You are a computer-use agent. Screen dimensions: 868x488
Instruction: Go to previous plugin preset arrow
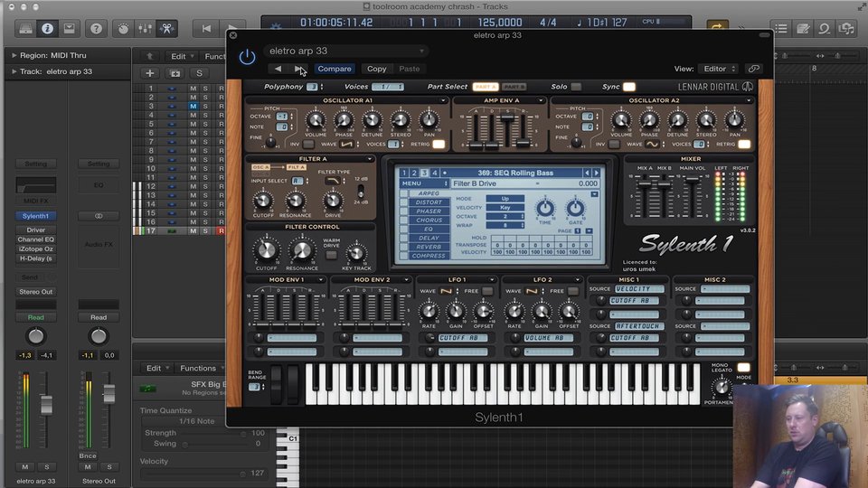point(278,69)
